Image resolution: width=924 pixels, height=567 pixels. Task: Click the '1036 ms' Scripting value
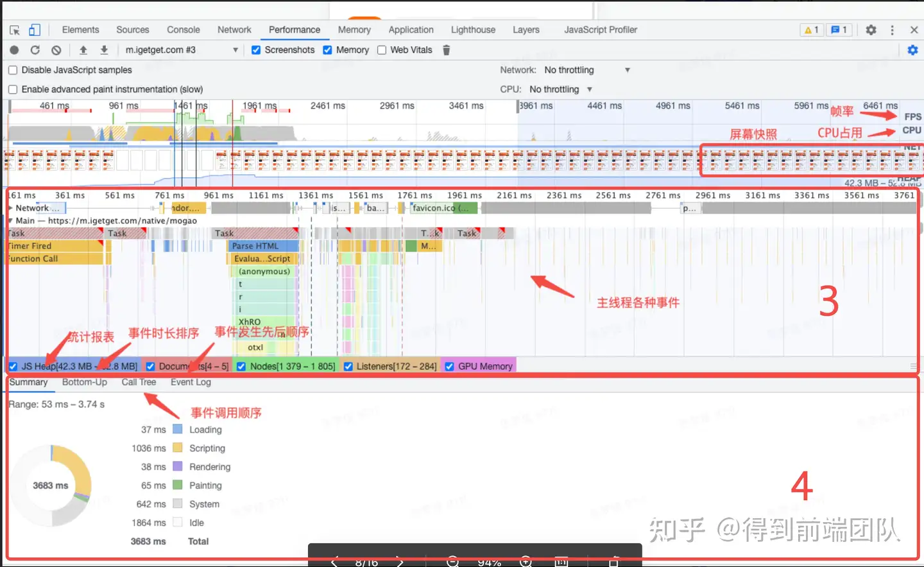(149, 448)
